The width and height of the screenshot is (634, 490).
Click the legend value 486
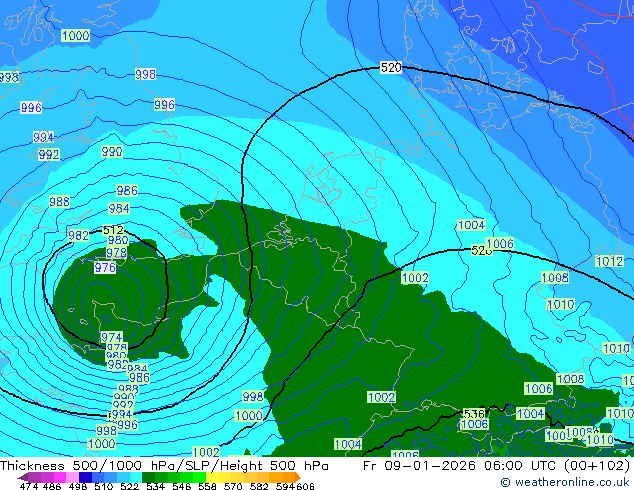(x=52, y=486)
